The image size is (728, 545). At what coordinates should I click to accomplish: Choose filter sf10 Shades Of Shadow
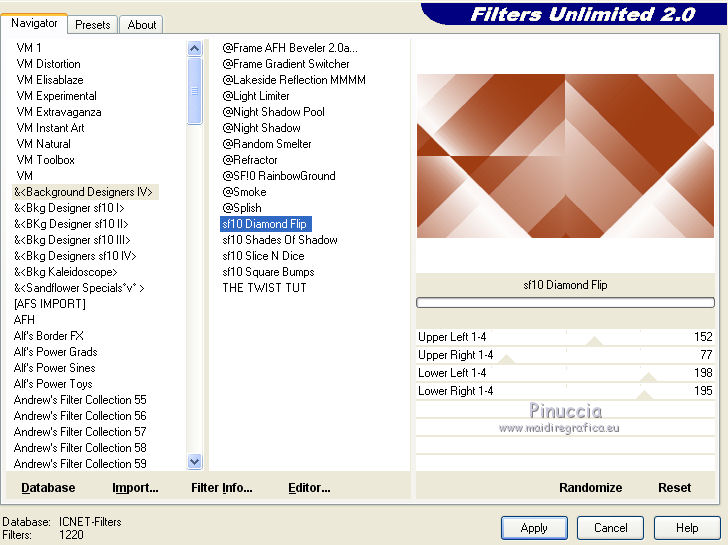(x=280, y=240)
